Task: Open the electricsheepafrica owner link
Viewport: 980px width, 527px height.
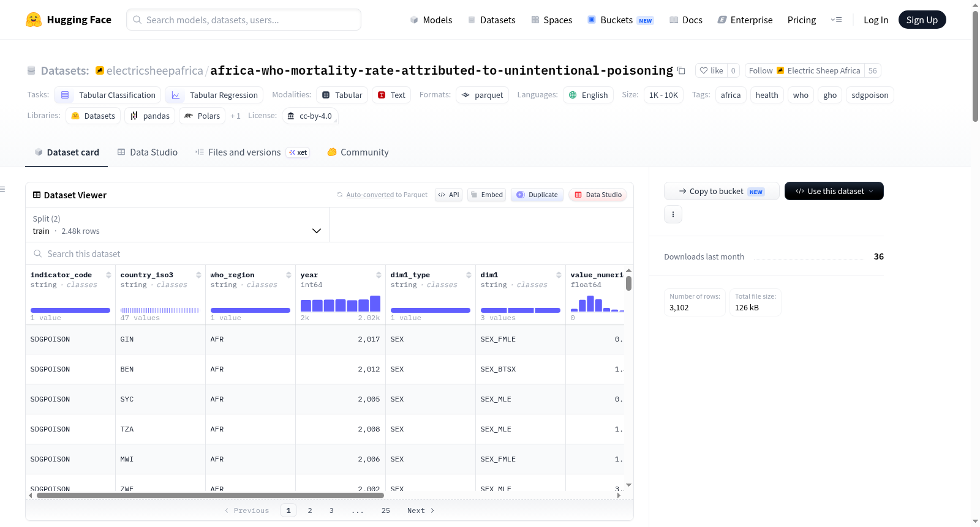Action: pyautogui.click(x=155, y=70)
